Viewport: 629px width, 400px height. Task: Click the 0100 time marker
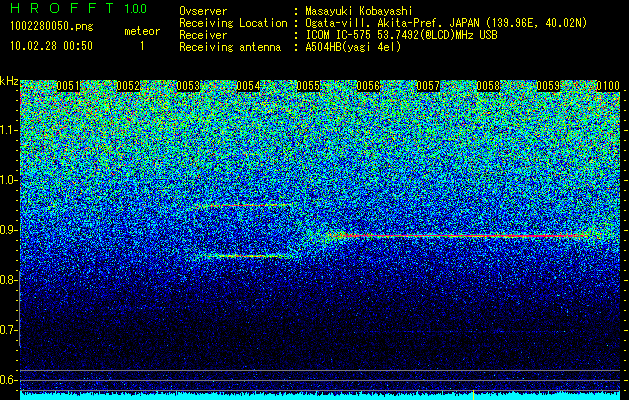[608, 86]
